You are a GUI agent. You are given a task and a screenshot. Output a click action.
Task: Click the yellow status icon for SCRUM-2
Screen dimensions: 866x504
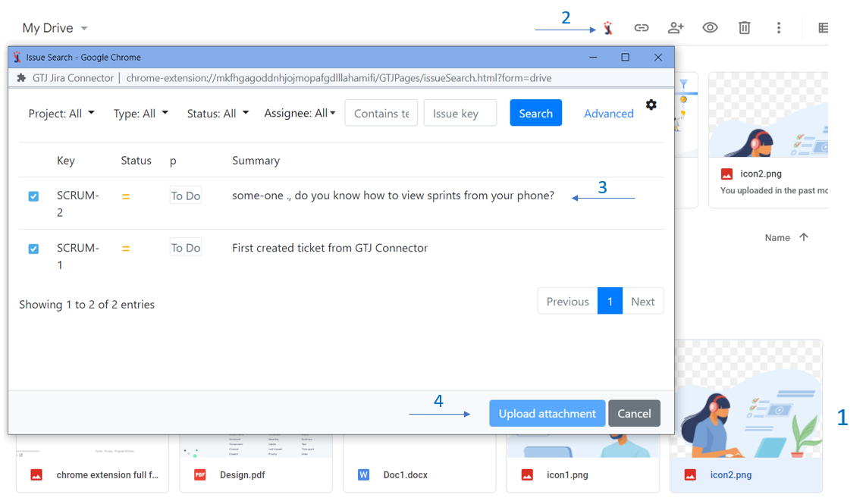point(126,195)
